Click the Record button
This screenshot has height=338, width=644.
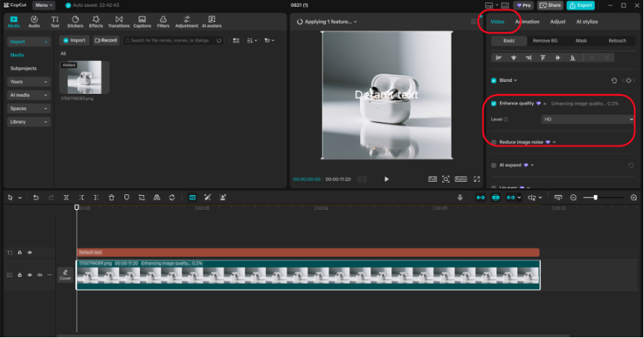(106, 40)
